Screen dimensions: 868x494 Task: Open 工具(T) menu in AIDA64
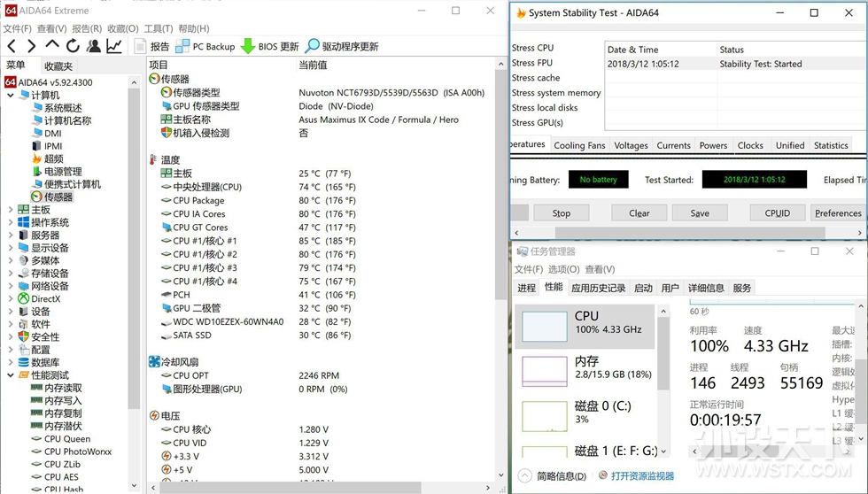pos(159,28)
